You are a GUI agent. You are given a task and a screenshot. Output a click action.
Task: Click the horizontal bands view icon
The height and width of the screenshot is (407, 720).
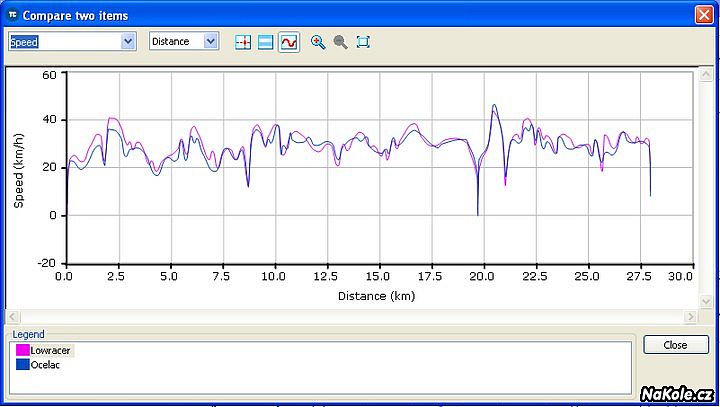tap(265, 42)
